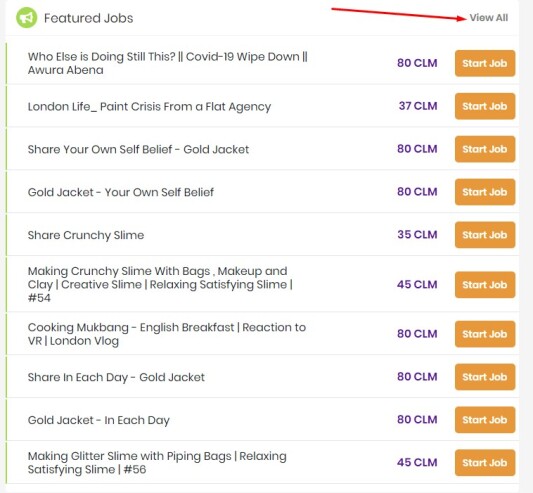Start the Share Crunchy Slime job

tap(485, 235)
